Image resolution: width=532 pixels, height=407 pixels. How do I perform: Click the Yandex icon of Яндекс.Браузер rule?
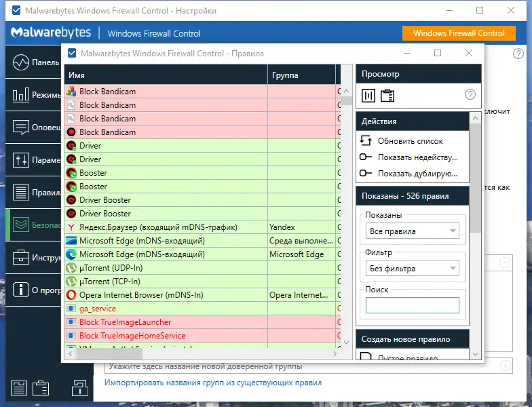point(71,227)
